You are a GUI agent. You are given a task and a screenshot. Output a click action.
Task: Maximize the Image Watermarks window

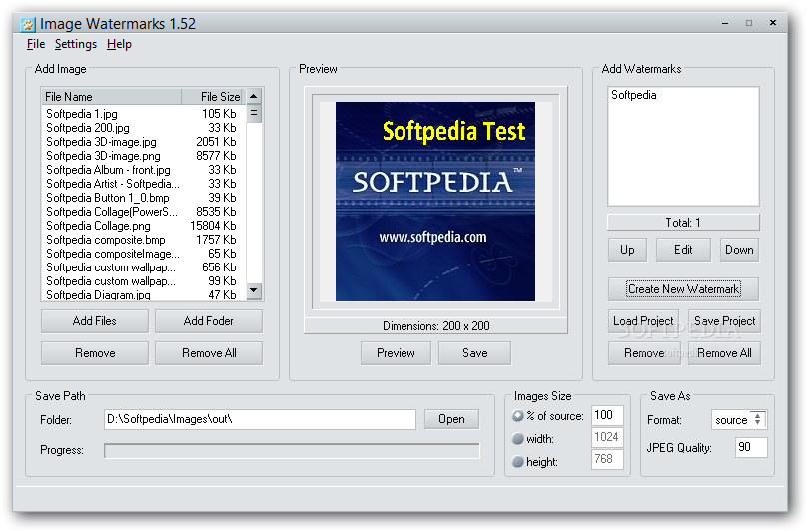749,23
